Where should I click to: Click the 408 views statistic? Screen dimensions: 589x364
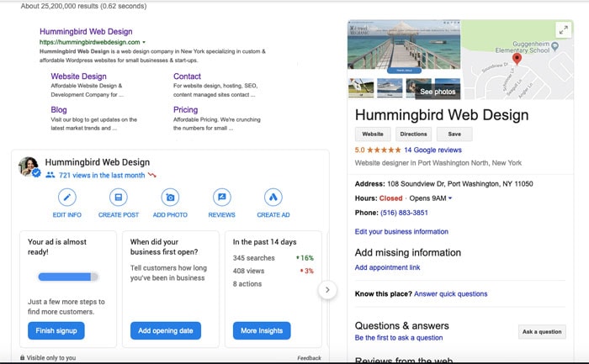(248, 271)
